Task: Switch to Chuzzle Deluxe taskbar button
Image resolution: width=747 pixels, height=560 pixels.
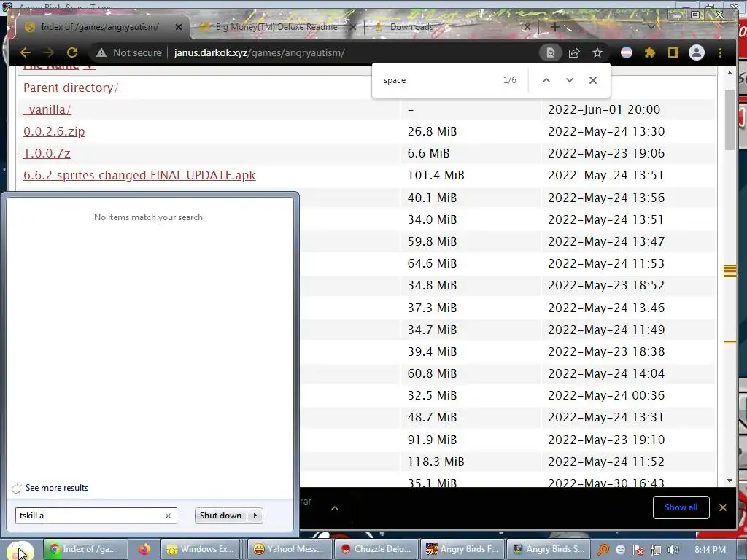Action: (376, 549)
